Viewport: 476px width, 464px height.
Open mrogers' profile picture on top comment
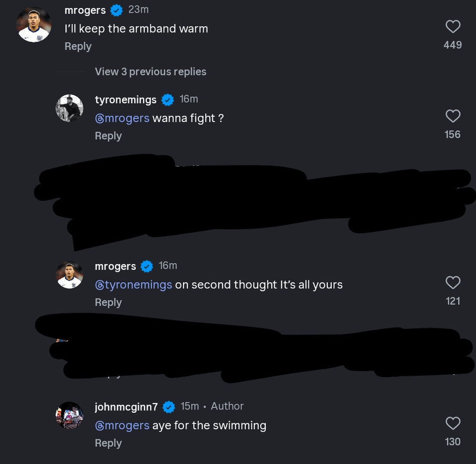(x=34, y=25)
